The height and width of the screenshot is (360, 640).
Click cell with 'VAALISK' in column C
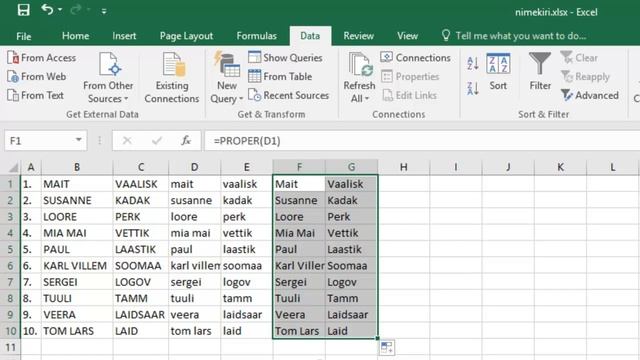pyautogui.click(x=140, y=184)
